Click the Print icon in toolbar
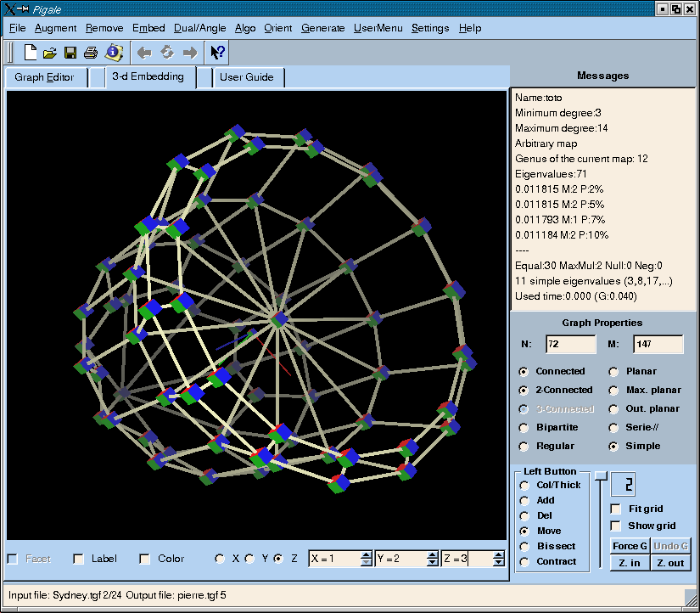The height and width of the screenshot is (613, 700). tap(91, 53)
